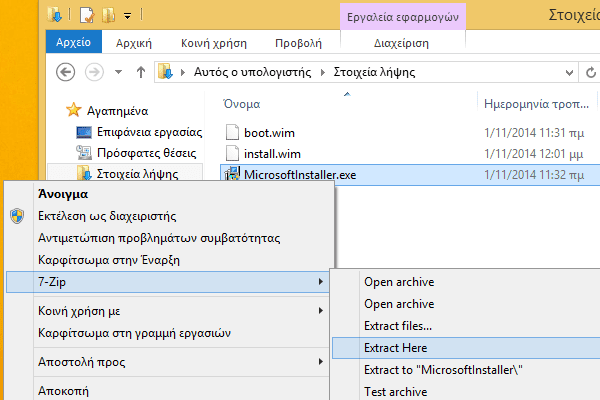Choose Καρφίτσωμα στην Έναρξη
Image resolution: width=600 pixels, height=400 pixels.
pos(168,260)
